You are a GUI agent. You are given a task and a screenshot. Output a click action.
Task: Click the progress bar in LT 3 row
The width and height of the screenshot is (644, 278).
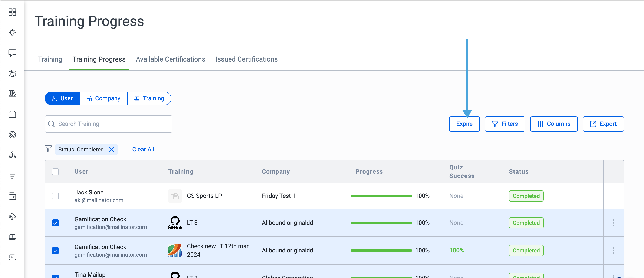[381, 223]
